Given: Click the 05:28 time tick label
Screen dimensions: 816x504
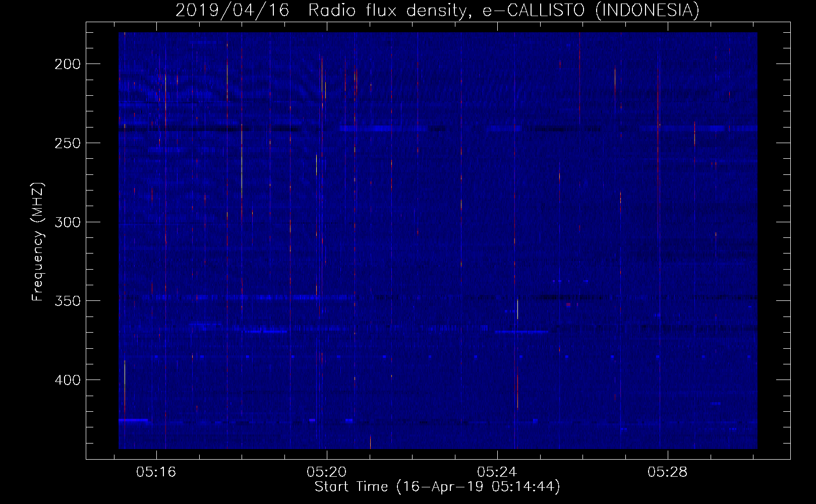Looking at the screenshot, I should click(668, 472).
